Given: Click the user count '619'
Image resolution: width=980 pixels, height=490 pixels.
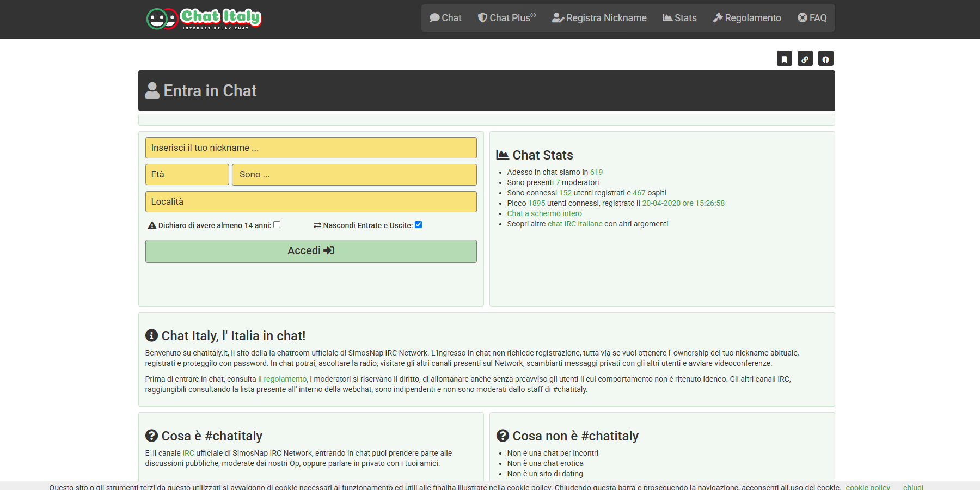Looking at the screenshot, I should coord(596,172).
